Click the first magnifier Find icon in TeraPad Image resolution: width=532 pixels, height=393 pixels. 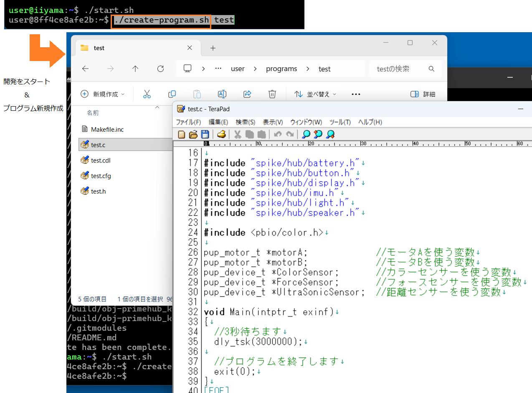point(306,134)
